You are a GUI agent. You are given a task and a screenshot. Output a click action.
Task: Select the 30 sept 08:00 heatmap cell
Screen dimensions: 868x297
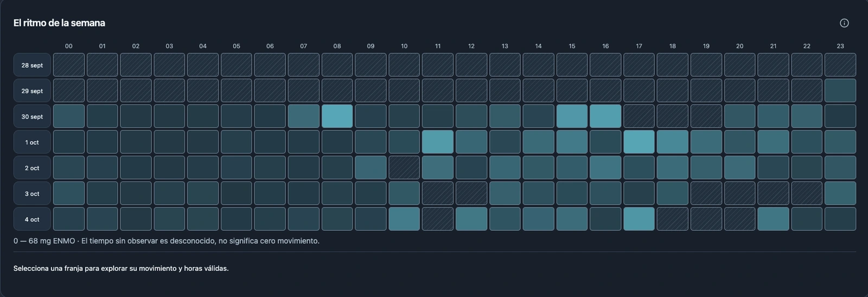pyautogui.click(x=337, y=117)
